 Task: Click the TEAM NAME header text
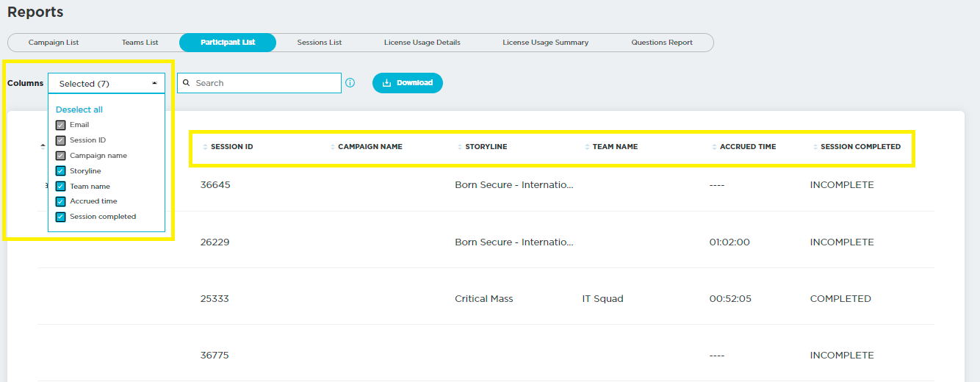click(x=615, y=147)
